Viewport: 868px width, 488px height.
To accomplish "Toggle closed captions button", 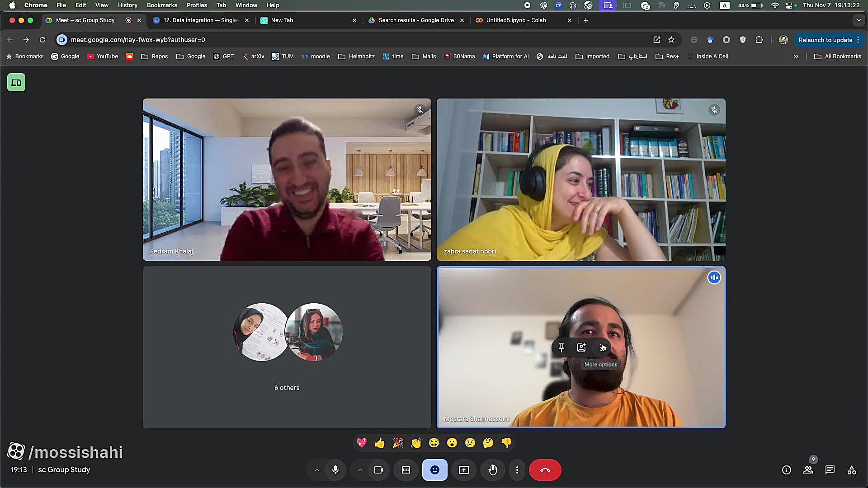I will pos(406,470).
